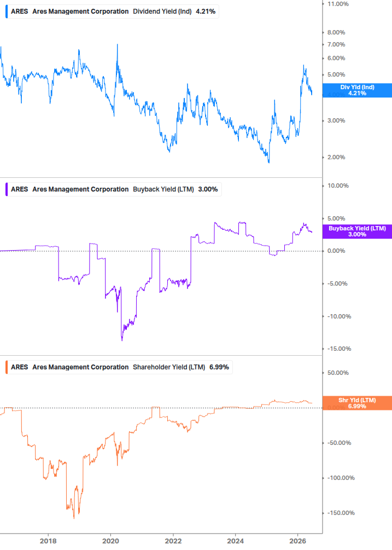Click the 2026 label on the time axis
Image resolution: width=392 pixels, height=550 pixels.
297,541
